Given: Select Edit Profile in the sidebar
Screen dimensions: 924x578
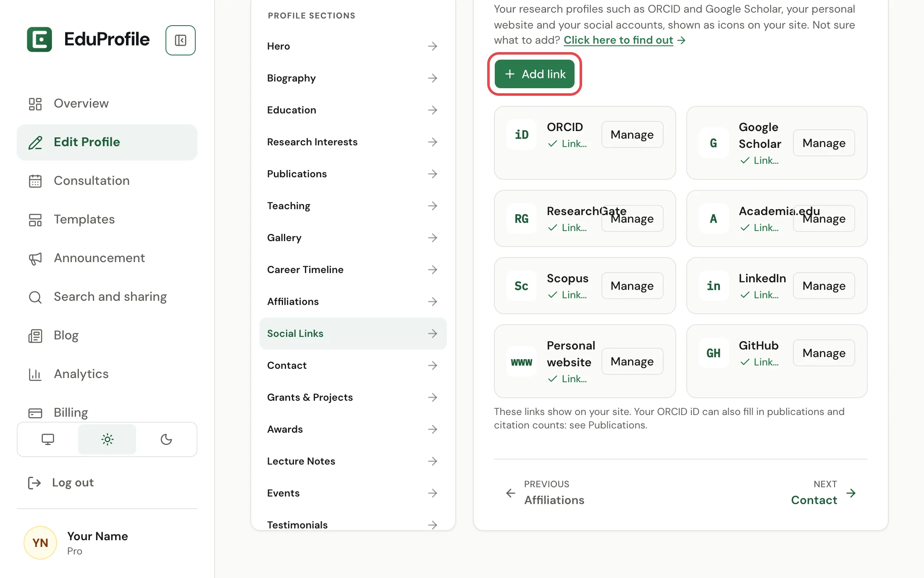Looking at the screenshot, I should click(107, 142).
